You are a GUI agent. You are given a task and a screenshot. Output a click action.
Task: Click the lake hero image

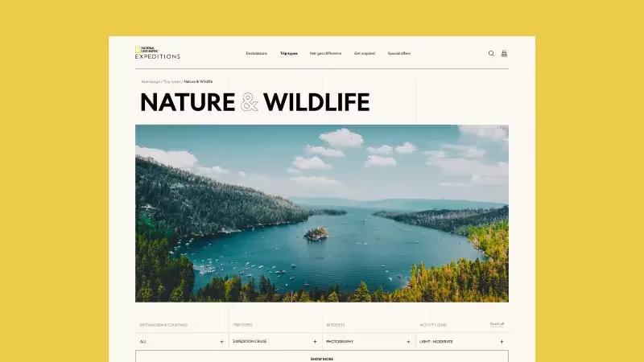[322, 213]
